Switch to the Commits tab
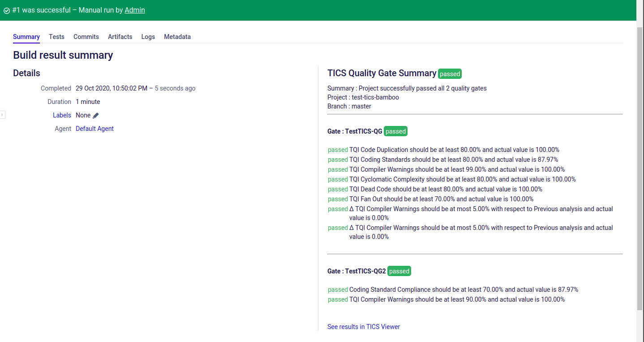This screenshot has height=342, width=644. coord(86,37)
